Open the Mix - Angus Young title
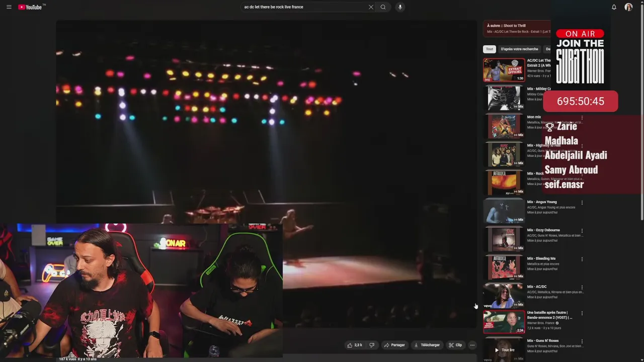Image resolution: width=644 pixels, height=362 pixels. 542,202
